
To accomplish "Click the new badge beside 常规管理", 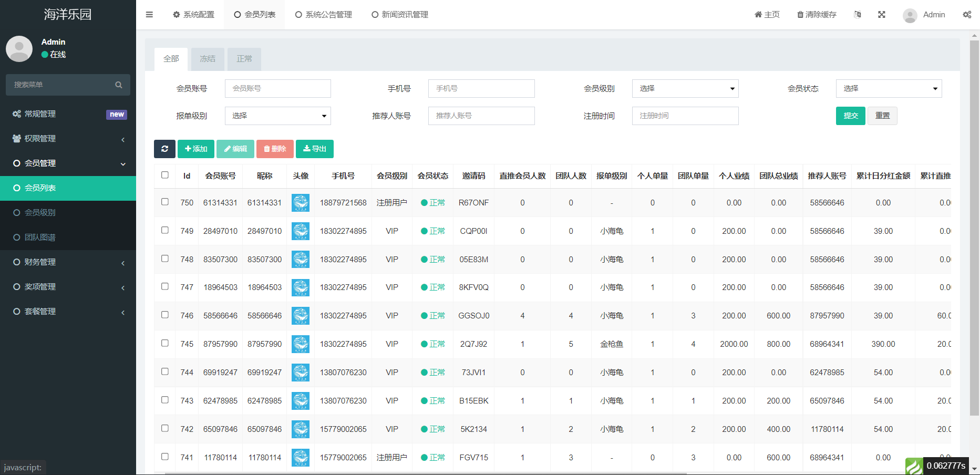I will click(117, 115).
